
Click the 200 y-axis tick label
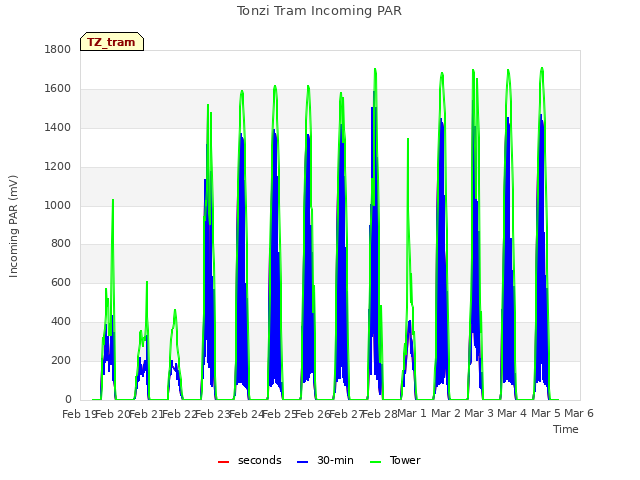coord(61,360)
